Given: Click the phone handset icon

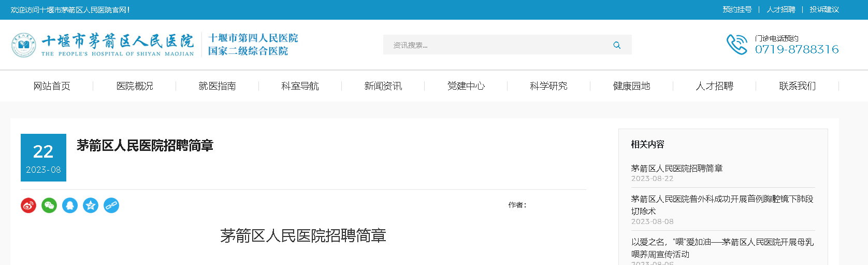Looking at the screenshot, I should tap(737, 45).
